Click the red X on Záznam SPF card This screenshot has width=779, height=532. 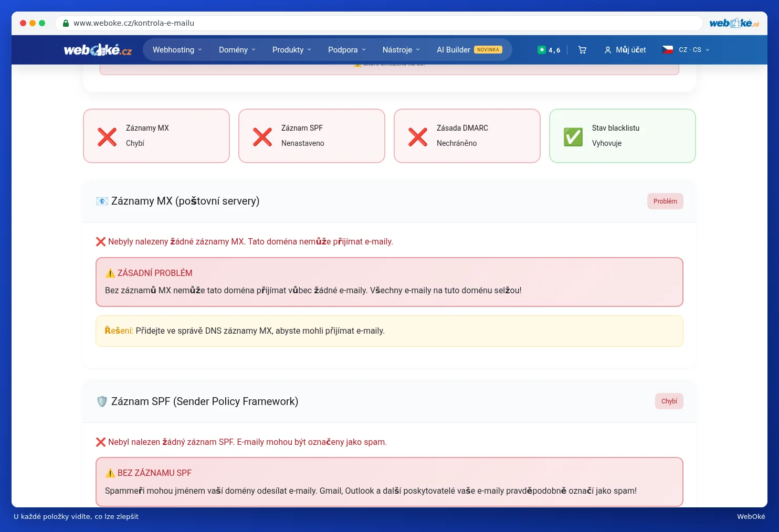[262, 137]
